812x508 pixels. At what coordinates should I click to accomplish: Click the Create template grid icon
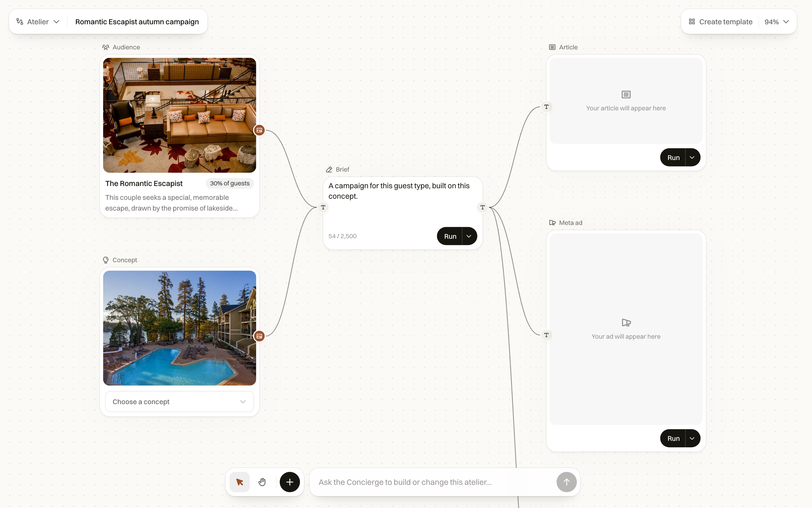pyautogui.click(x=692, y=21)
